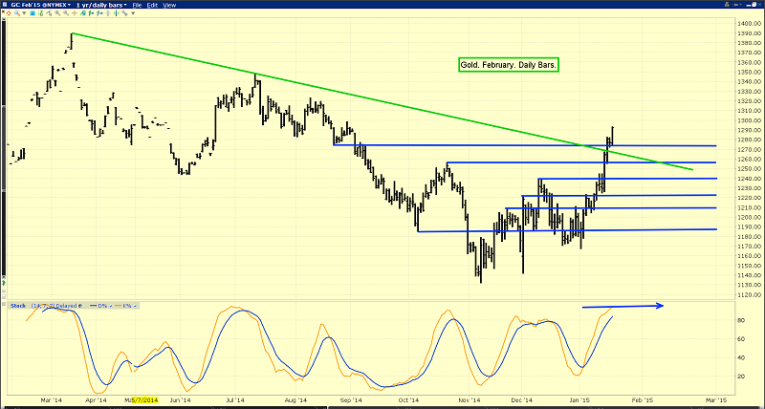This screenshot has height=409, width=765.
Task: Toggle the D% line checkbox
Action: click(111, 306)
